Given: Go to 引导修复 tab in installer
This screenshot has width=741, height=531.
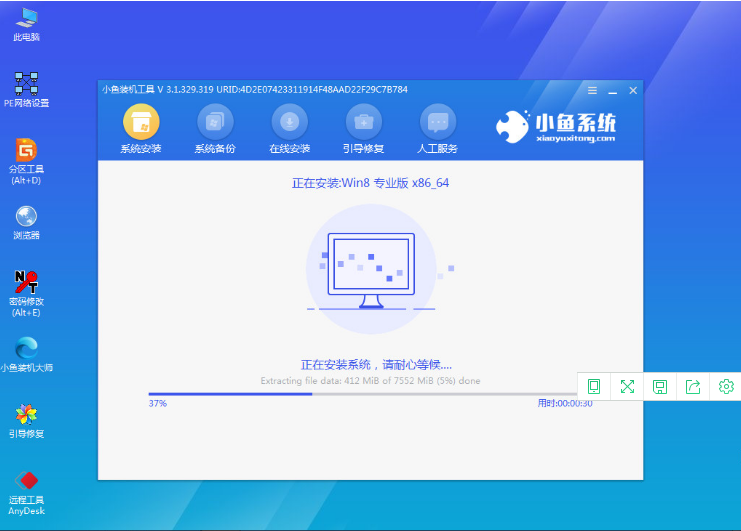Looking at the screenshot, I should click(363, 129).
